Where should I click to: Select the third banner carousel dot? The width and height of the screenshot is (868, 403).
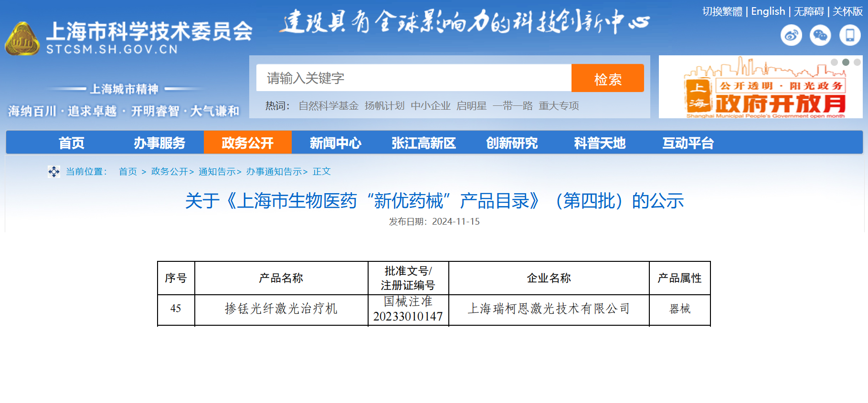point(857,62)
